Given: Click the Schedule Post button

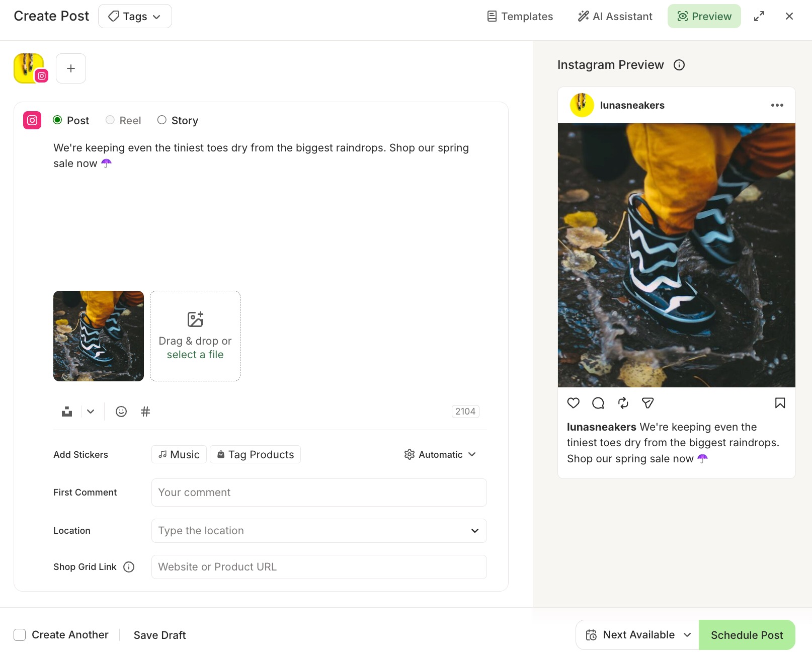Looking at the screenshot, I should coord(747,634).
